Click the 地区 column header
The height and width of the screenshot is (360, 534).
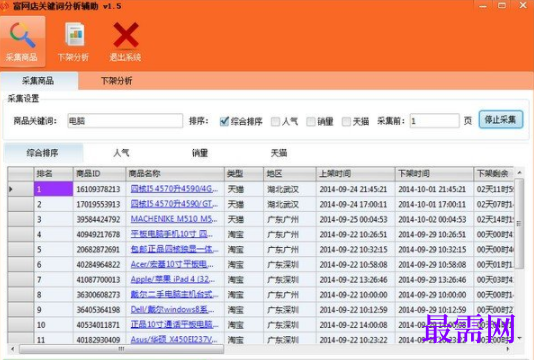tap(290, 174)
